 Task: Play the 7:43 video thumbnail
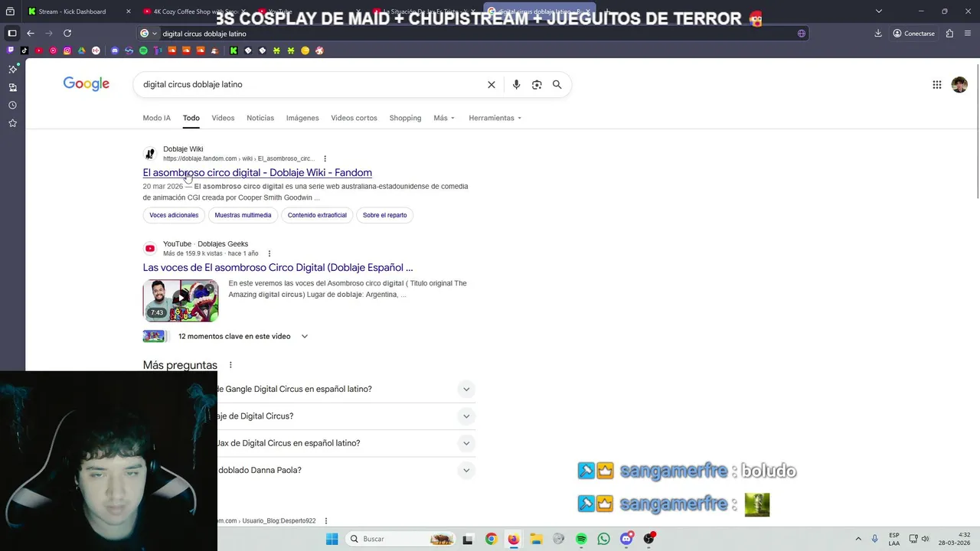point(181,300)
